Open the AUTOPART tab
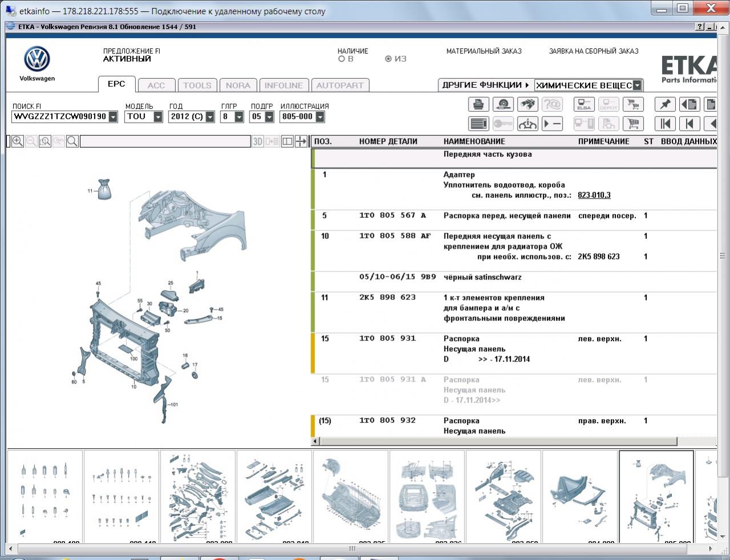Viewport: 730px width, 560px height. click(x=340, y=86)
